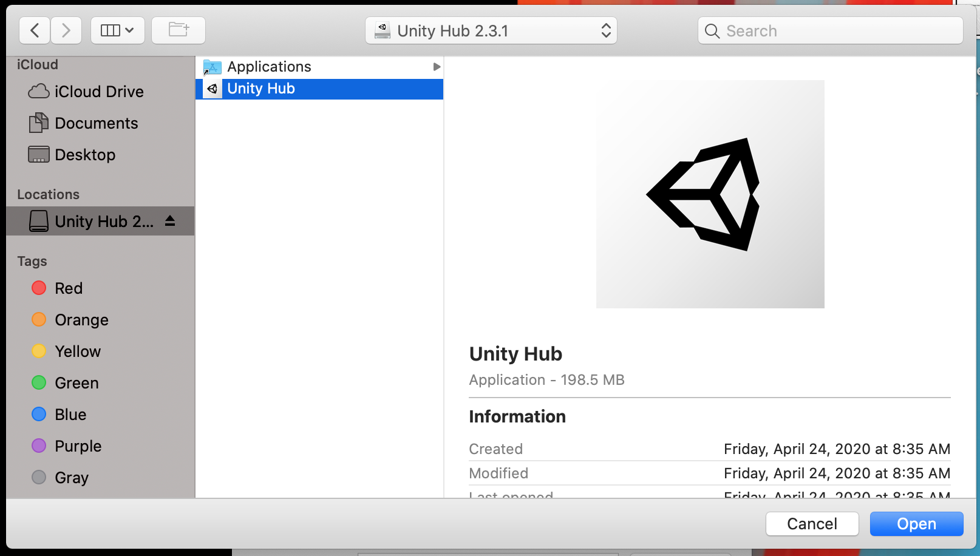This screenshot has height=556, width=980.
Task: Select Desktop in the sidebar
Action: pyautogui.click(x=72, y=155)
